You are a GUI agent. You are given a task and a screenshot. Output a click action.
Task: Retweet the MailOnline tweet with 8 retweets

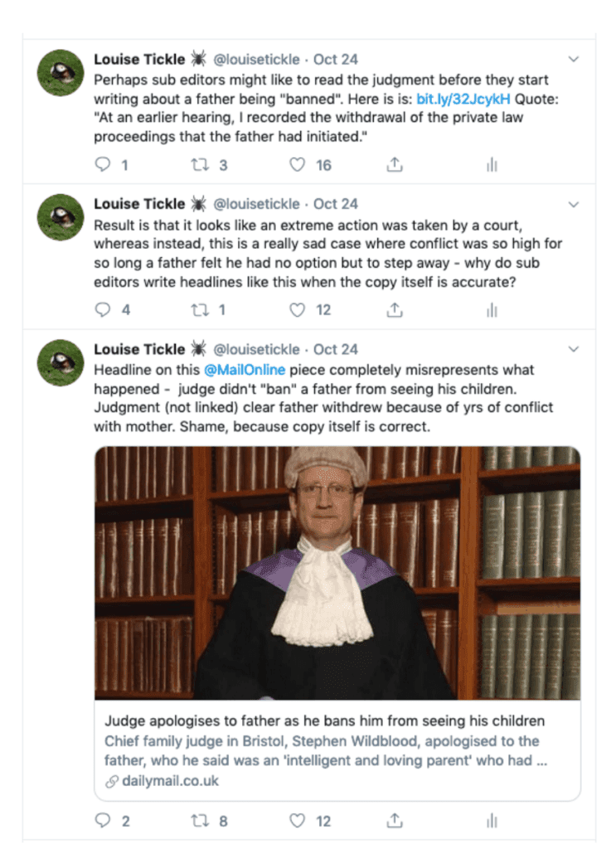201,821
